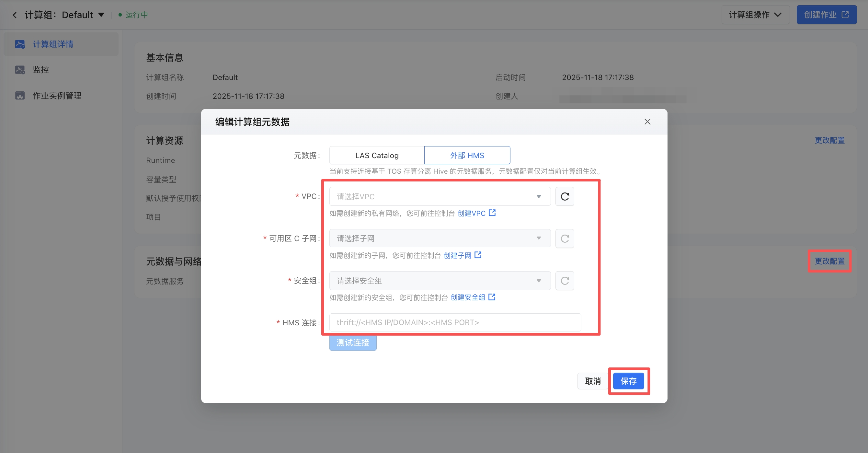Close the edit metadata dialog

pyautogui.click(x=647, y=122)
